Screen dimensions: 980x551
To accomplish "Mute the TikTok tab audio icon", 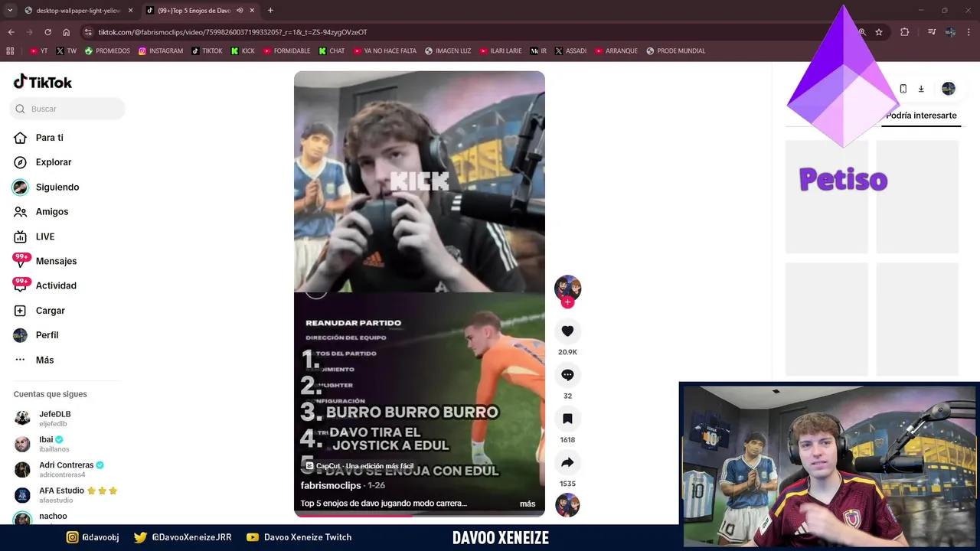I will point(240,11).
